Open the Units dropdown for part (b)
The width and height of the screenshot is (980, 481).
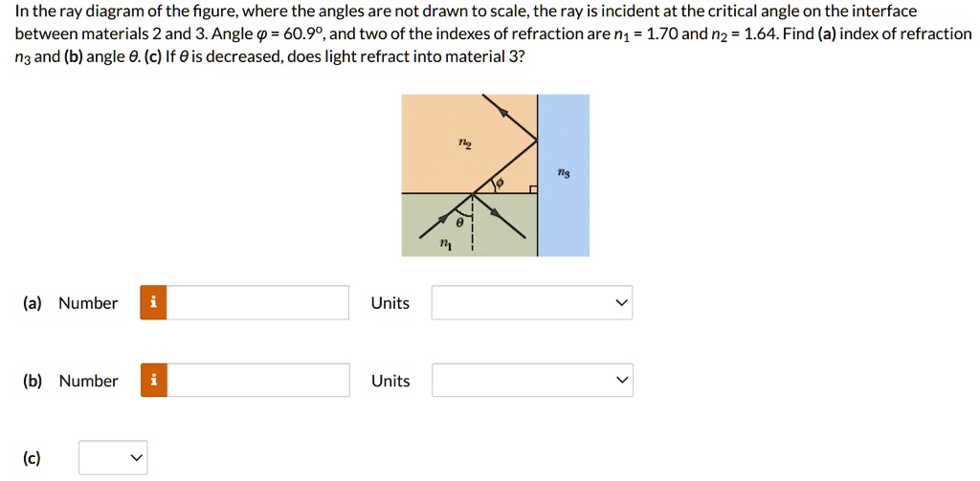pyautogui.click(x=532, y=381)
